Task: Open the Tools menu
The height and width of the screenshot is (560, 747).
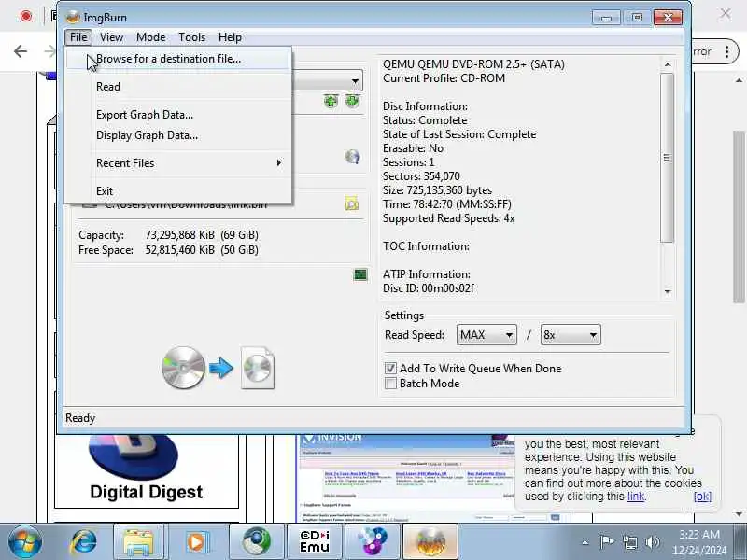Action: click(191, 37)
